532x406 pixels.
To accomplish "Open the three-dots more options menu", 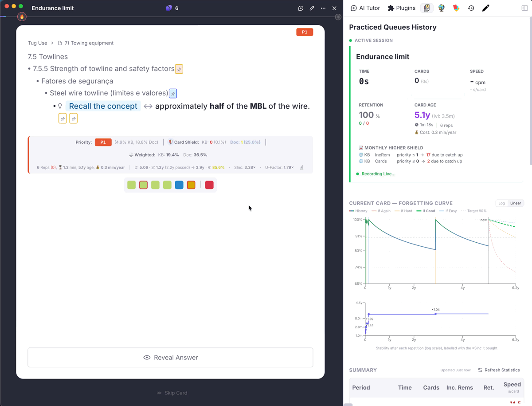I will (323, 8).
